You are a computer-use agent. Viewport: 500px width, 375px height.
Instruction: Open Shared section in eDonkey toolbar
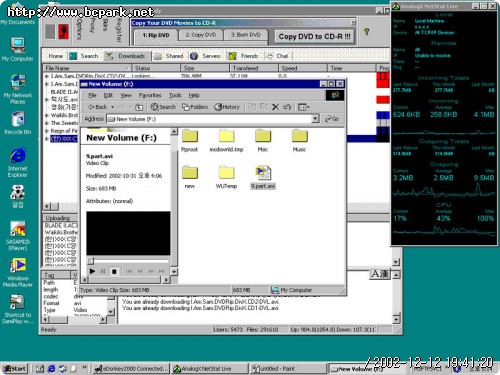click(169, 56)
